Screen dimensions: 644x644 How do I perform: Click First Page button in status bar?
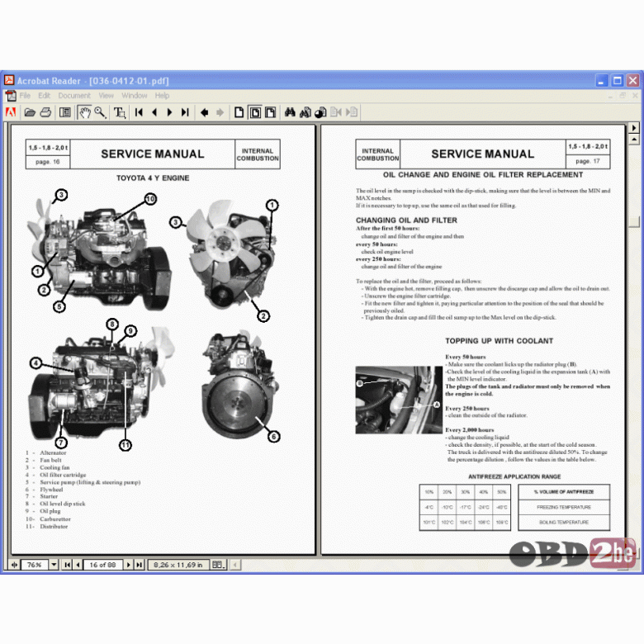(68, 565)
